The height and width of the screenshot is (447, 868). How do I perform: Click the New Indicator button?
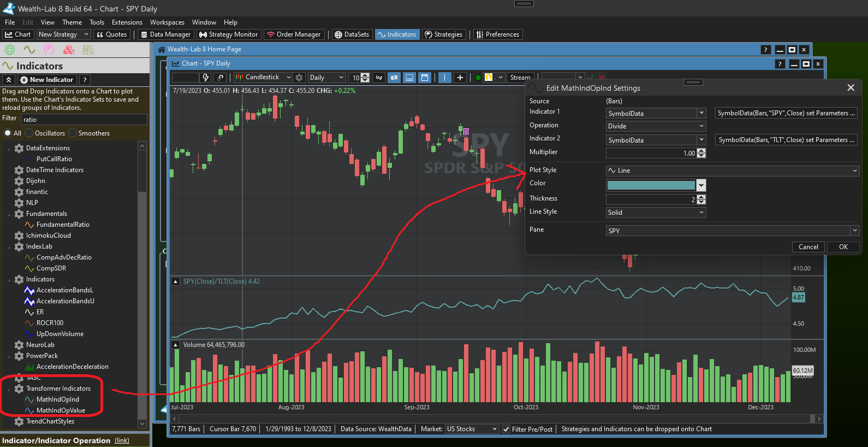click(47, 80)
